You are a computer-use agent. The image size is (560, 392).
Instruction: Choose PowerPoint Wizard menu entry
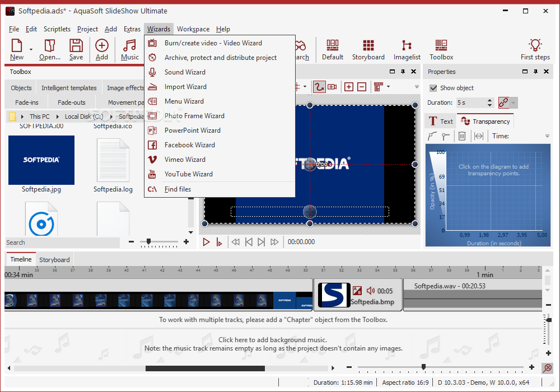click(220, 130)
